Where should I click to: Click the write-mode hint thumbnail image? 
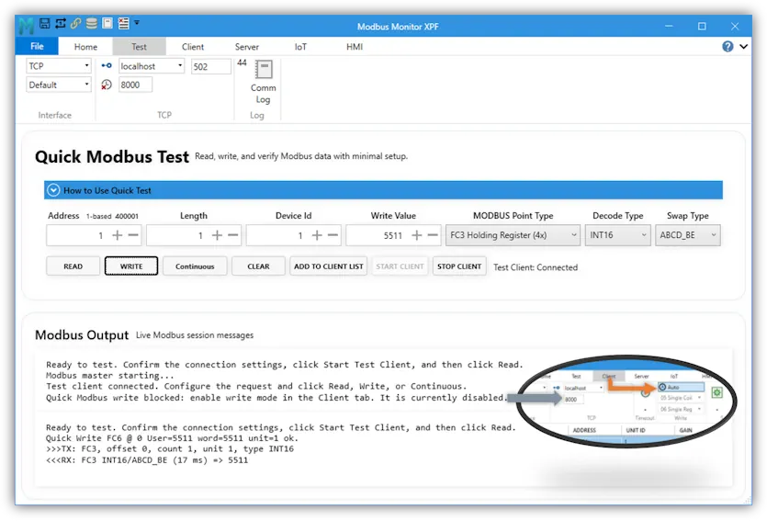pos(626,402)
